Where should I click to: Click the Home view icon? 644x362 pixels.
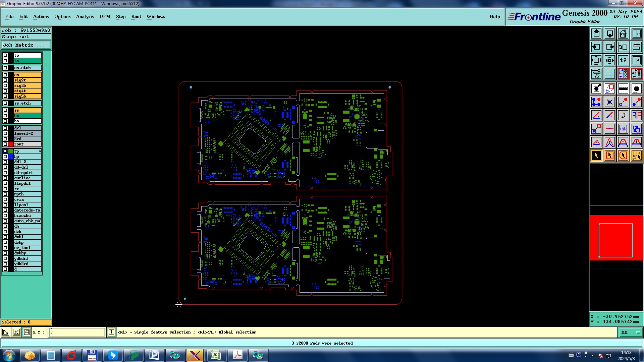[x=623, y=34]
